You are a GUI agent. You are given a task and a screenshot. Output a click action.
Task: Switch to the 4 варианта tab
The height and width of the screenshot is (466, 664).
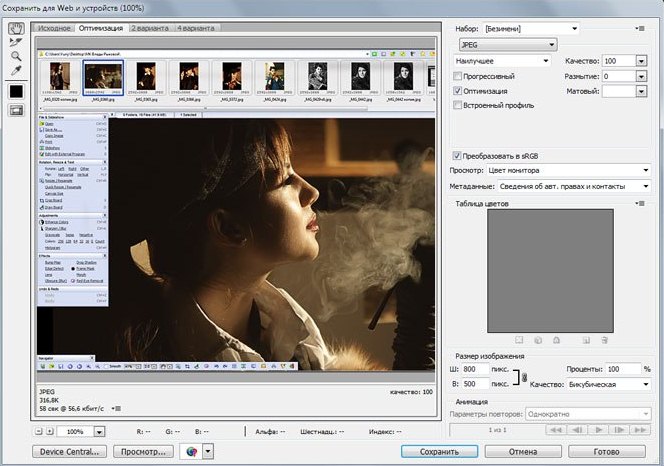tap(195, 29)
